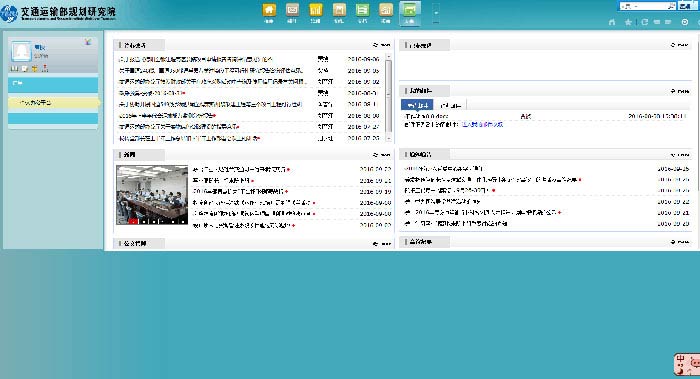Click the search input field at top right
700x379 pixels.
point(648,6)
